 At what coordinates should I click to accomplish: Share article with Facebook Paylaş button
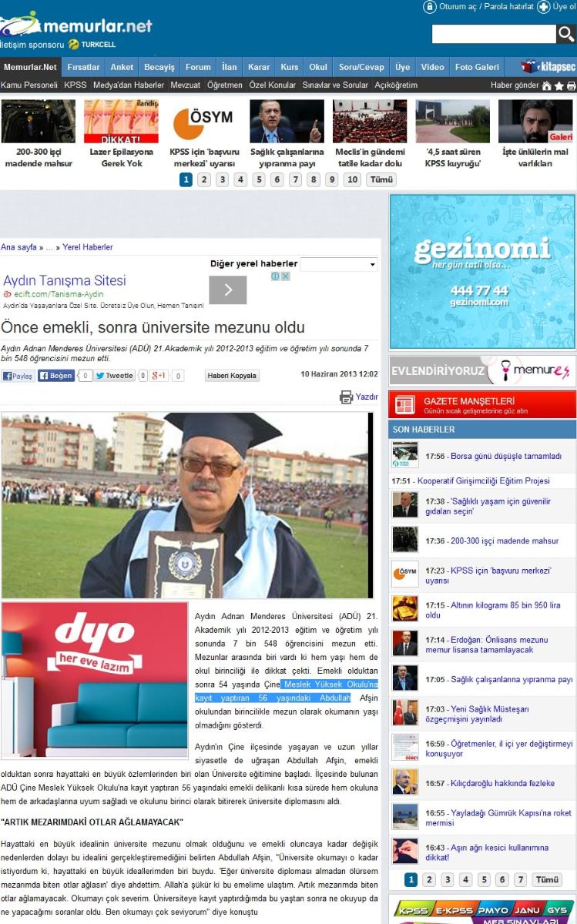[18, 376]
